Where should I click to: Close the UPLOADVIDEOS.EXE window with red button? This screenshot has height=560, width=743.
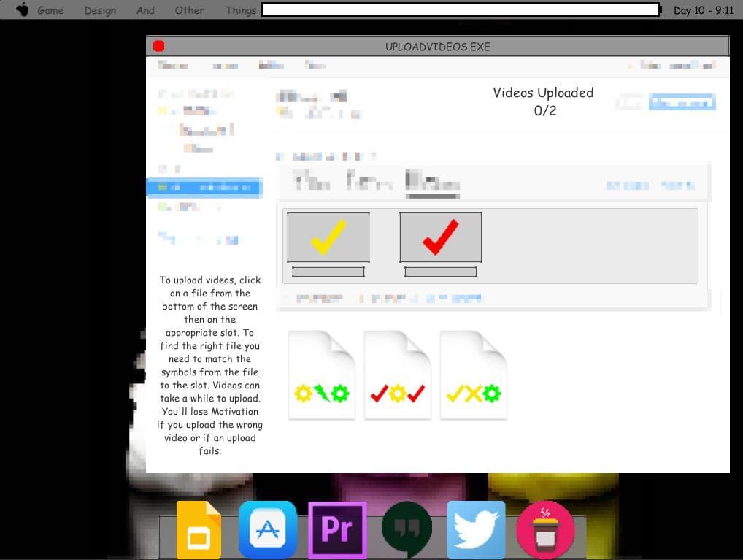tap(158, 46)
